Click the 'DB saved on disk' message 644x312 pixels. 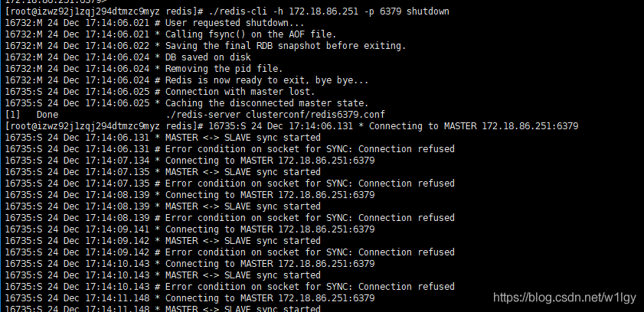208,57
